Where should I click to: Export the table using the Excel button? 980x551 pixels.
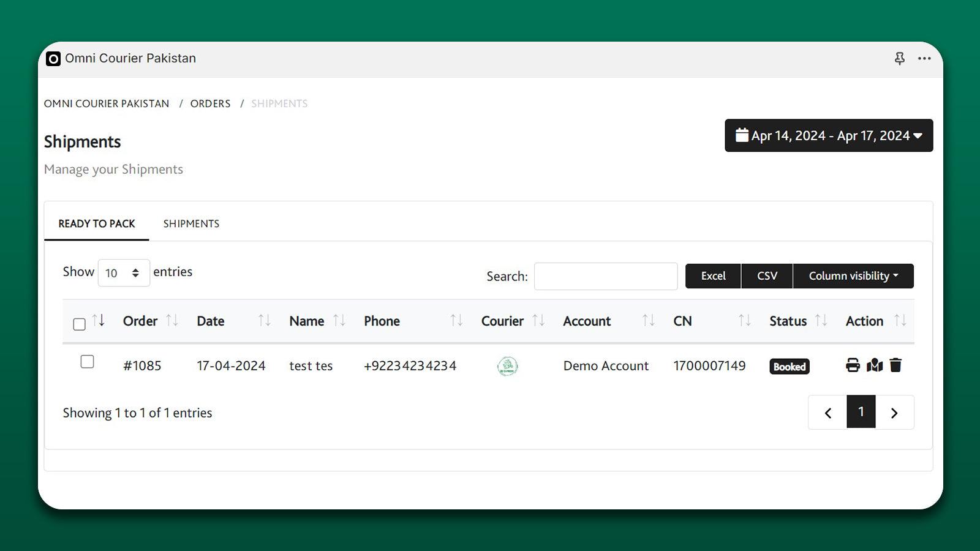coord(712,275)
